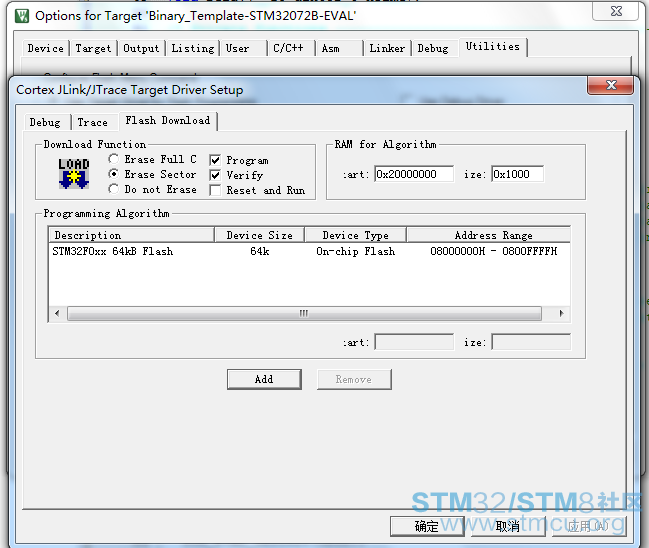Click the LOAD flash download icon
This screenshot has height=548, width=649.
point(74,173)
